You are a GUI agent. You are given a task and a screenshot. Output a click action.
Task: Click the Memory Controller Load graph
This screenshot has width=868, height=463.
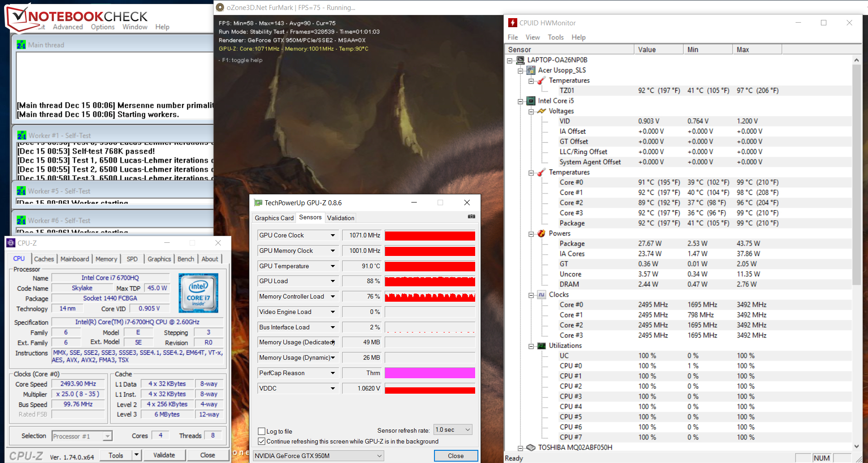coord(430,297)
